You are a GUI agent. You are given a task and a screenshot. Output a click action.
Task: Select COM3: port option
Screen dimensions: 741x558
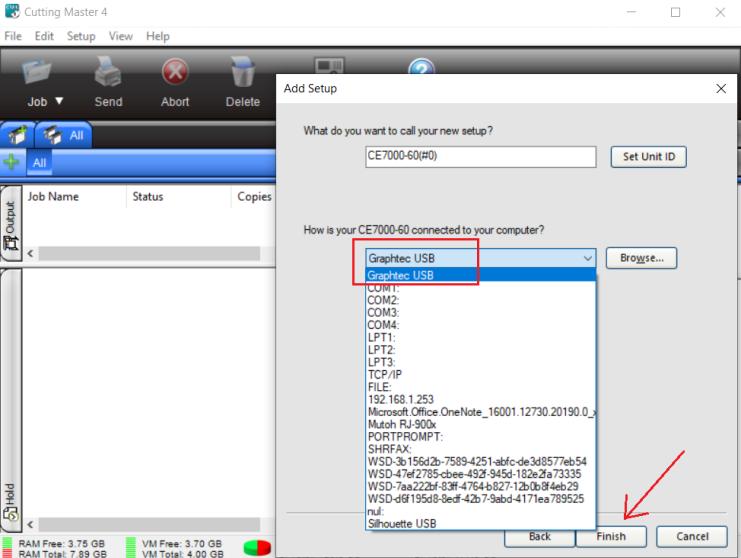pos(481,312)
